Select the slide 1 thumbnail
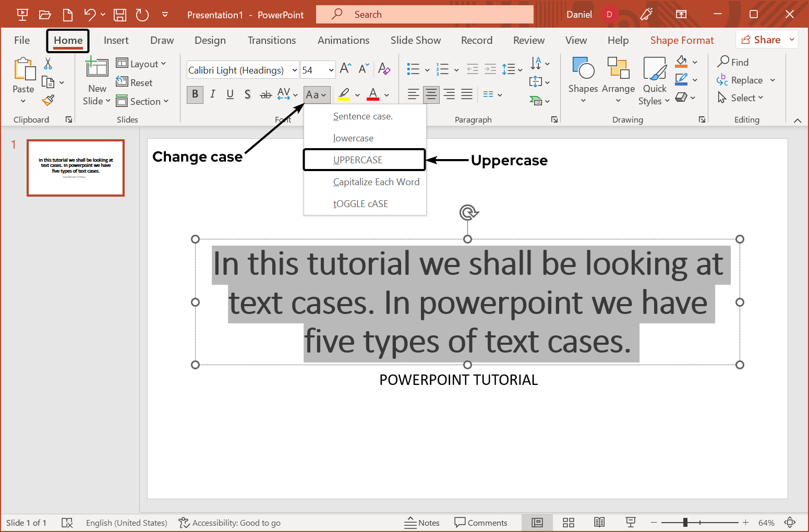Viewport: 809px width, 532px height. pos(76,168)
